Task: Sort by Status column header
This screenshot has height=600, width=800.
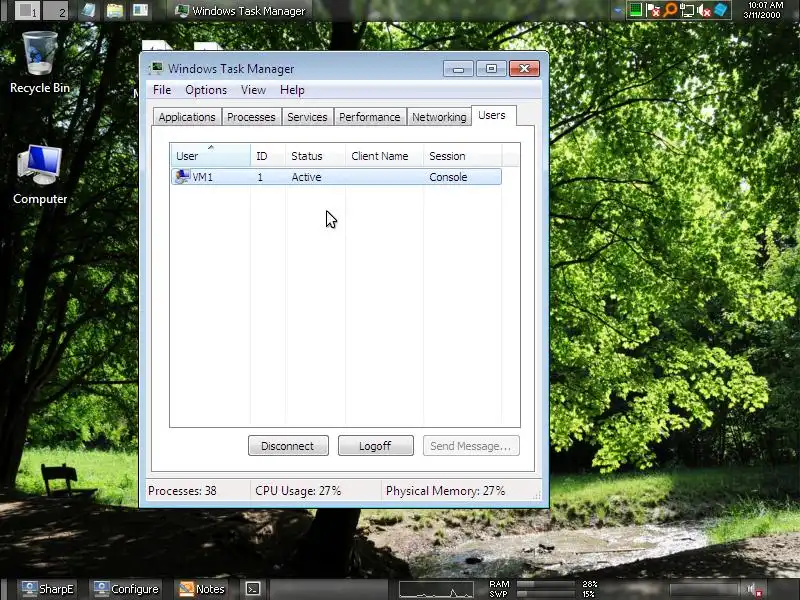Action: tap(315, 155)
